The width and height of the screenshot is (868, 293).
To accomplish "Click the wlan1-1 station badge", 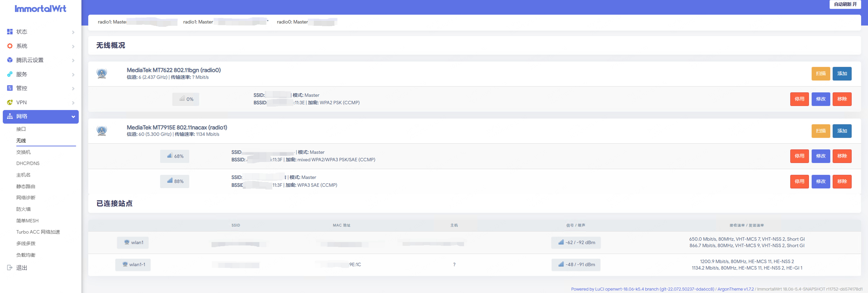I will pyautogui.click(x=133, y=265).
